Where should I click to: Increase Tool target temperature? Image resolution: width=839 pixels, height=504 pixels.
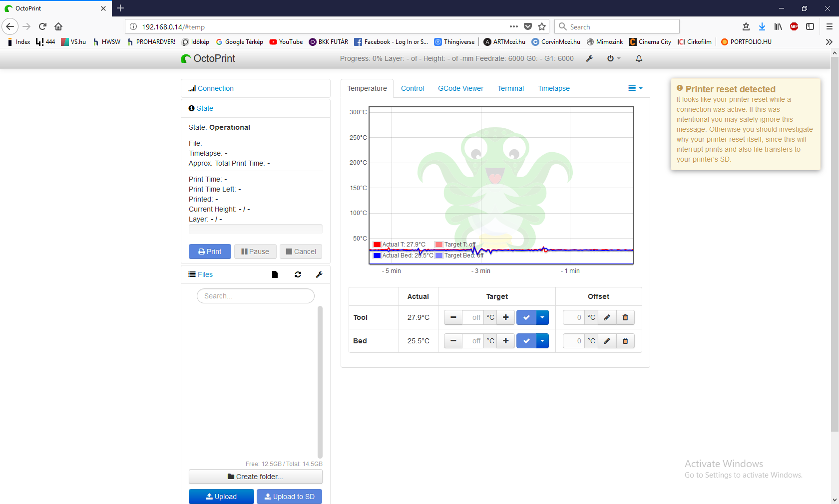[x=506, y=317]
